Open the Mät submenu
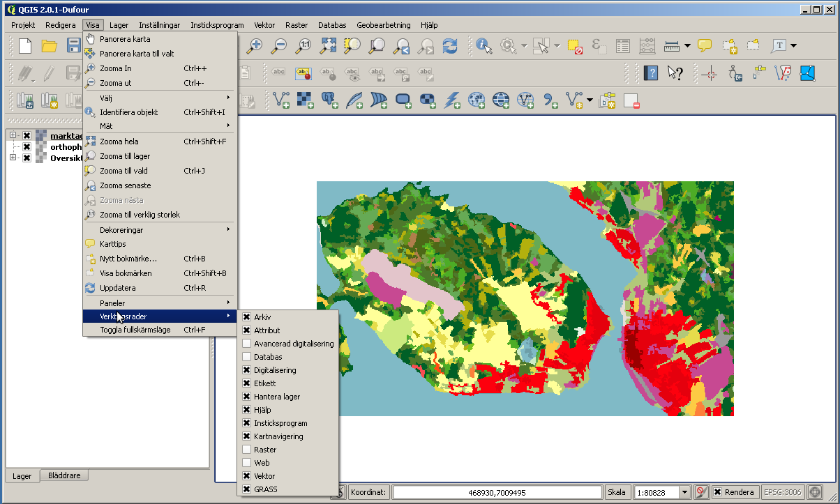The width and height of the screenshot is (840, 504). point(160,126)
